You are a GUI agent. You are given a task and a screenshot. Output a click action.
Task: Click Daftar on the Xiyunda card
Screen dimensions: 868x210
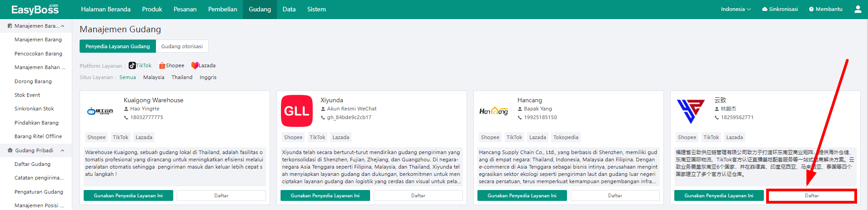coord(418,195)
